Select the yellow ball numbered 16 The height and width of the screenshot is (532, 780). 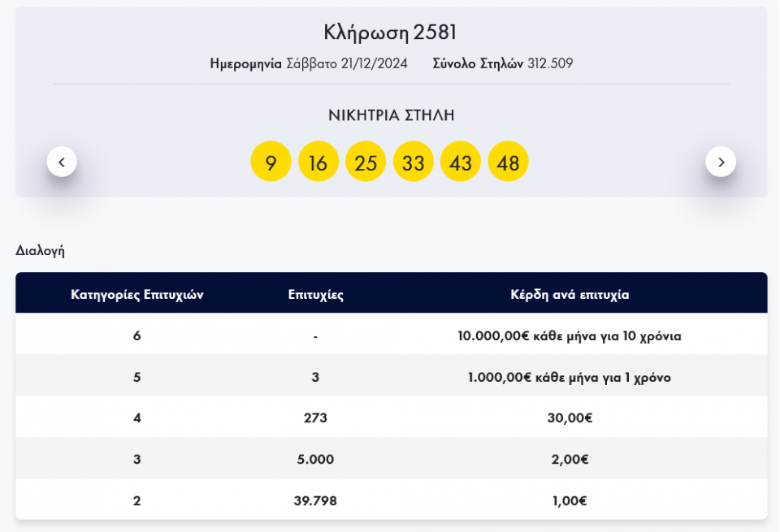point(318,162)
